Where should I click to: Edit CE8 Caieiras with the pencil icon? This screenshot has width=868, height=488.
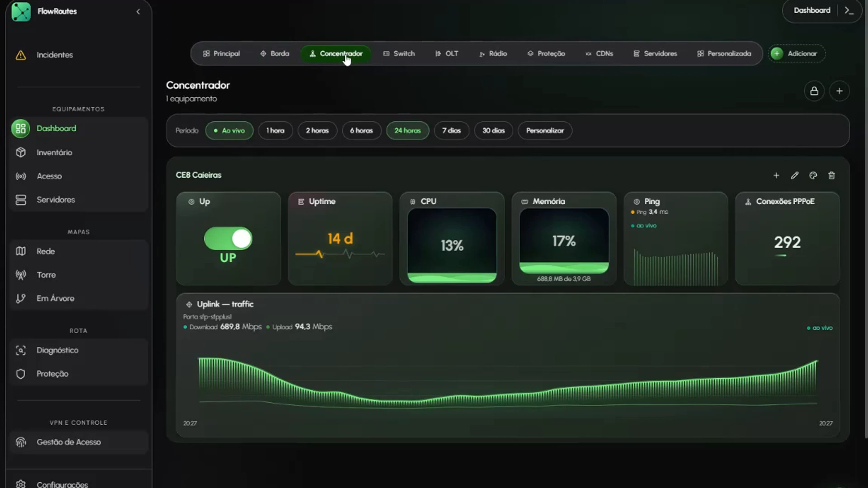(x=795, y=175)
